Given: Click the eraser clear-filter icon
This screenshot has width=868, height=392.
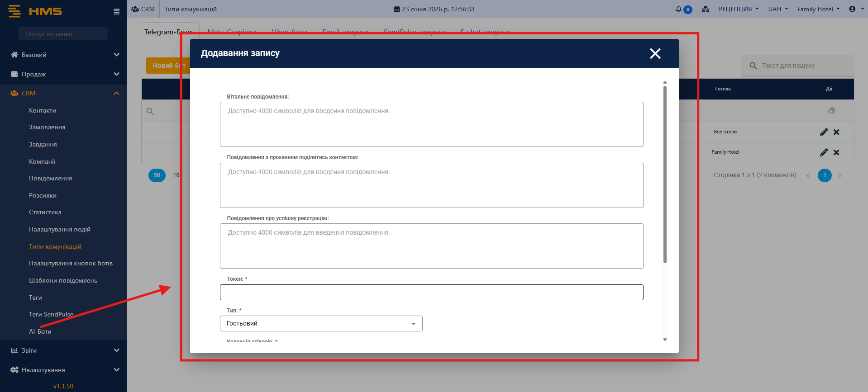Looking at the screenshot, I should tap(831, 110).
